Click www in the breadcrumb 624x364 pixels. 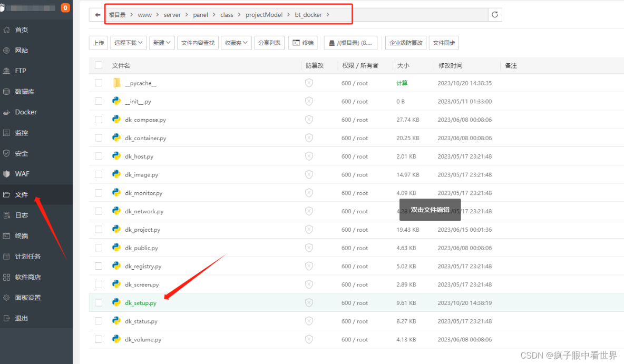click(x=144, y=15)
